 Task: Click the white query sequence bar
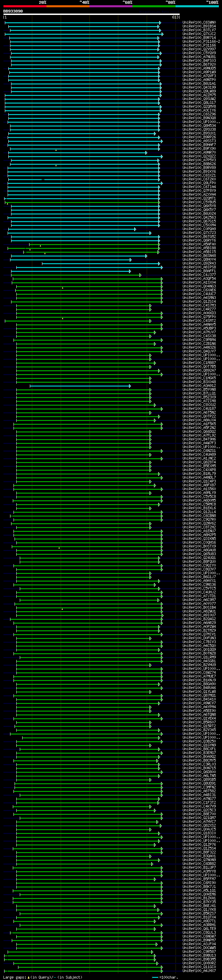point(92,15)
